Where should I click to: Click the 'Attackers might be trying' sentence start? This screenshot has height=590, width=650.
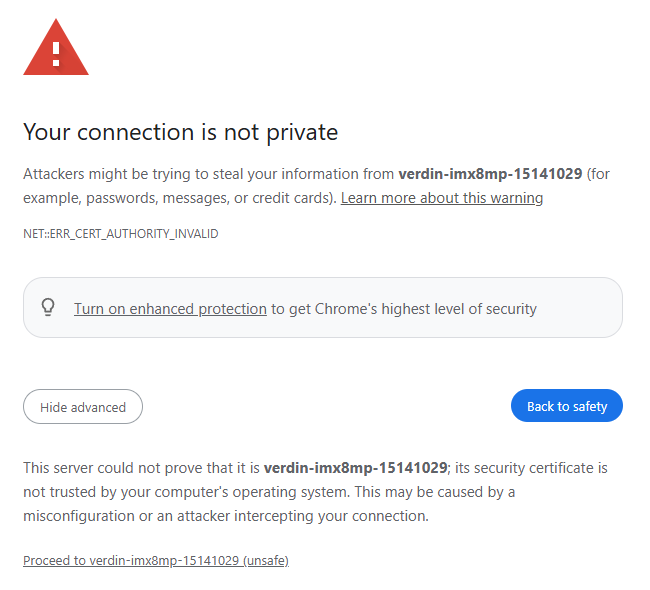110,174
